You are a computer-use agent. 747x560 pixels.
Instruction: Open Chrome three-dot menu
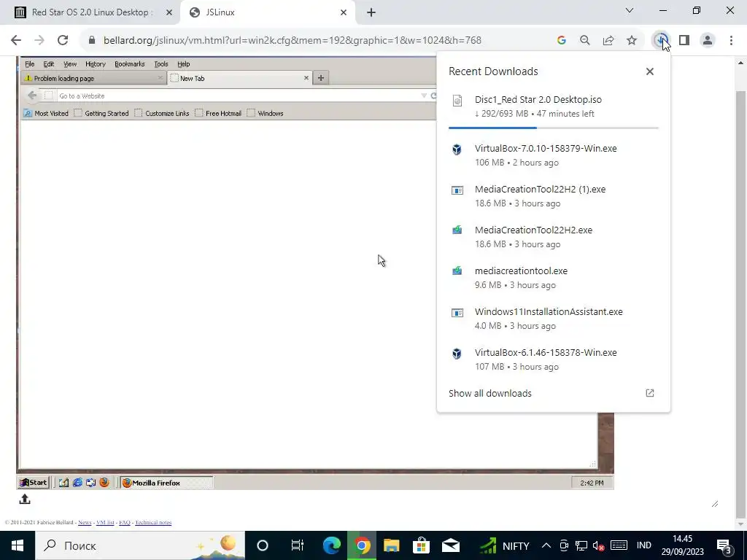(x=731, y=41)
